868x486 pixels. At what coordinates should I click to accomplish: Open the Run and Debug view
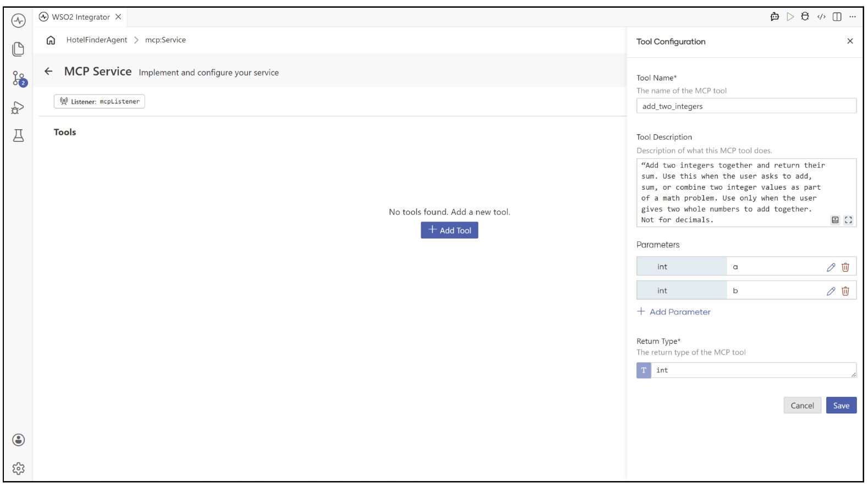[18, 107]
